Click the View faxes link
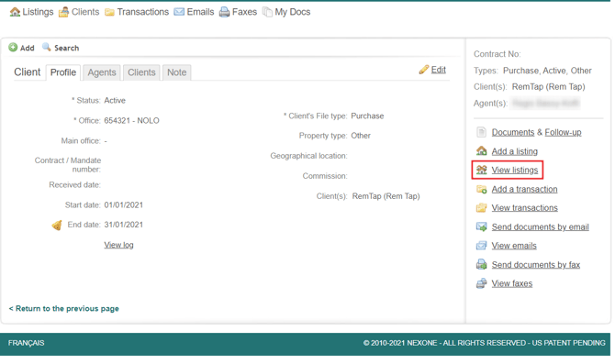The width and height of the screenshot is (615, 364). (x=512, y=283)
